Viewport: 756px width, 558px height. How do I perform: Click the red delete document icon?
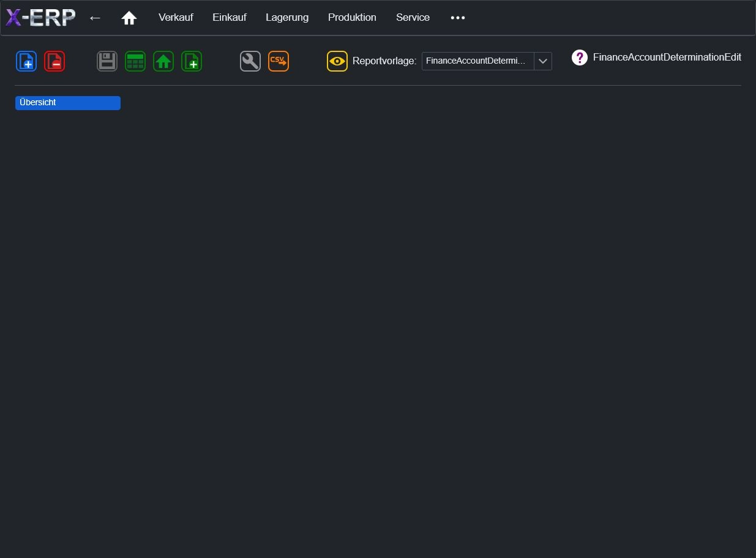coord(54,61)
